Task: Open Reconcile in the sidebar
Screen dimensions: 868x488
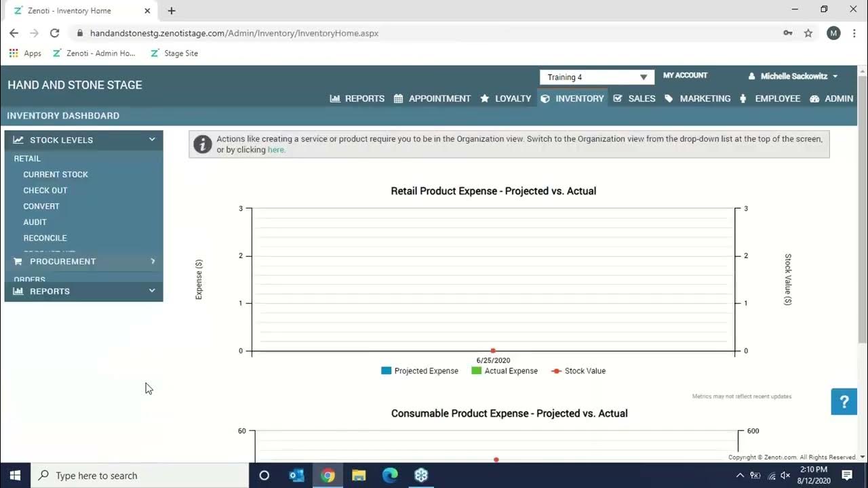Action: click(45, 238)
